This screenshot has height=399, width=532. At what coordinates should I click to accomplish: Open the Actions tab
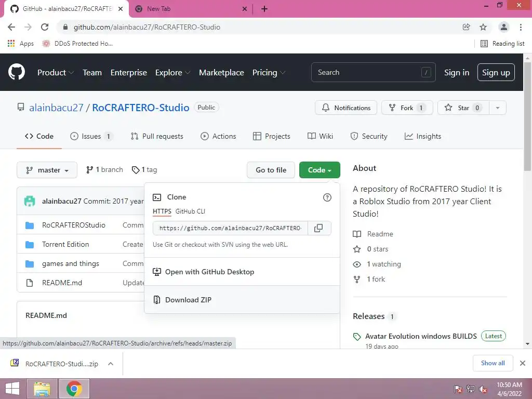coord(218,137)
